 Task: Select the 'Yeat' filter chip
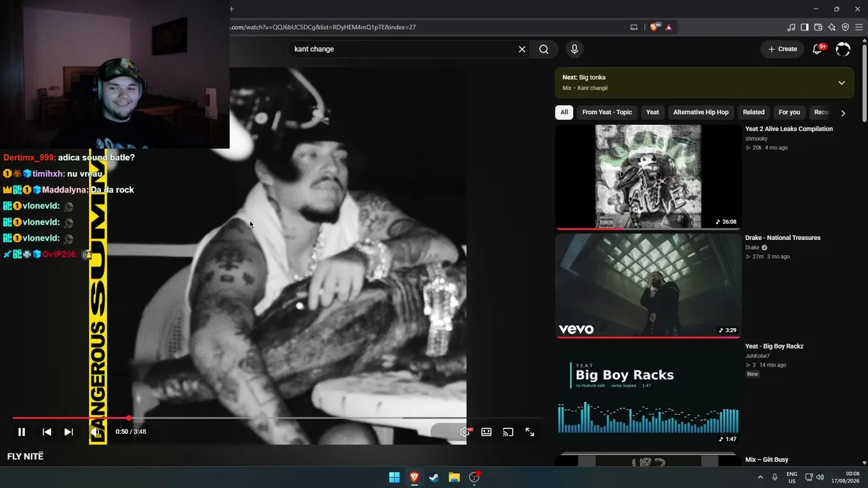652,113
